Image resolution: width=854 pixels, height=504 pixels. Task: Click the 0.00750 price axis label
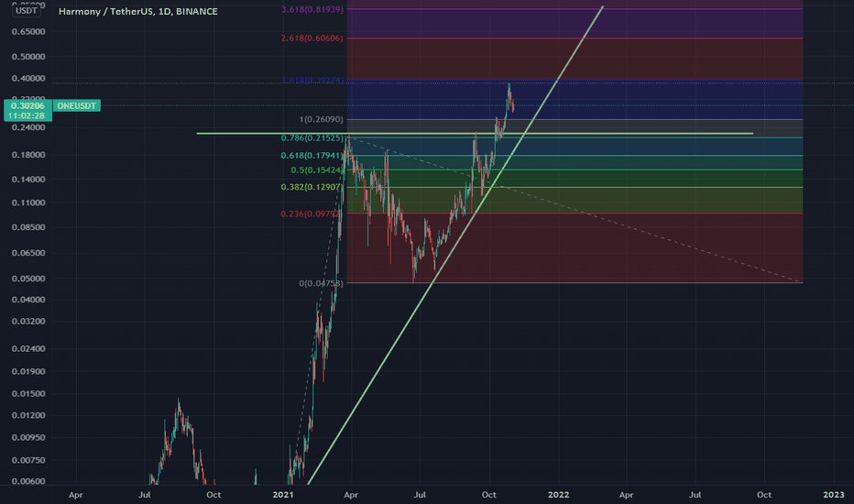coord(28,460)
